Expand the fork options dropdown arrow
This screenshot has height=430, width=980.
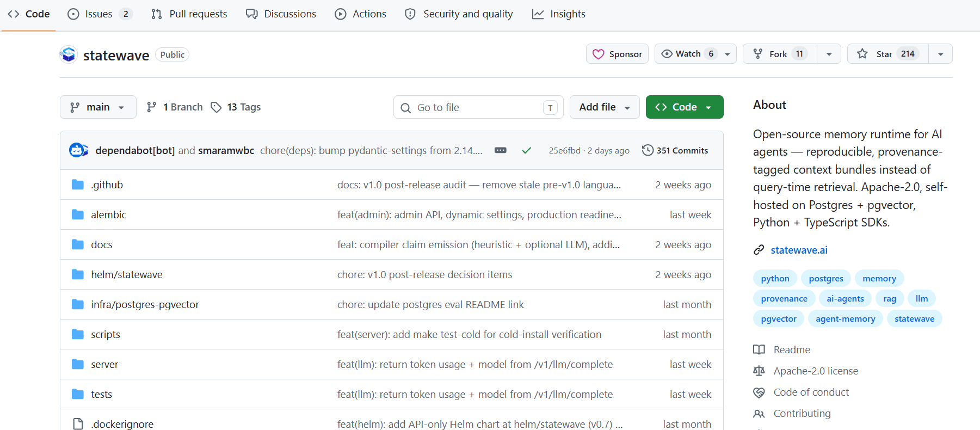(829, 54)
